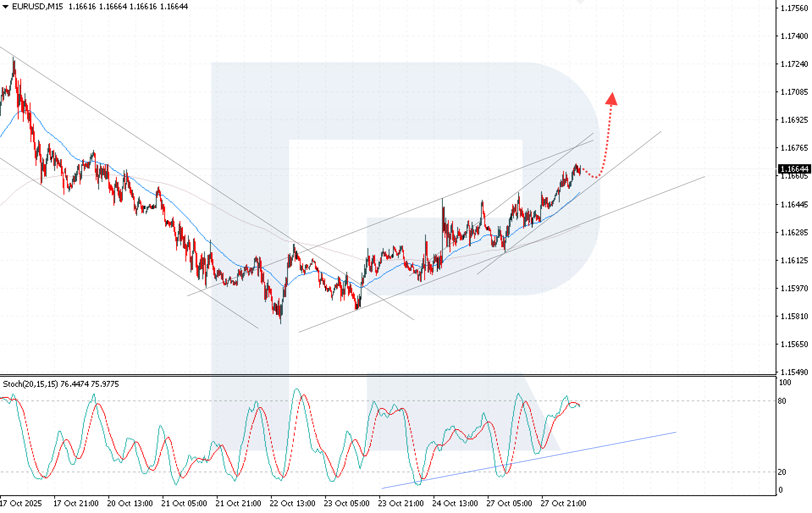Click the 1.17400 price axis label
This screenshot has height=513, width=812.
click(794, 36)
